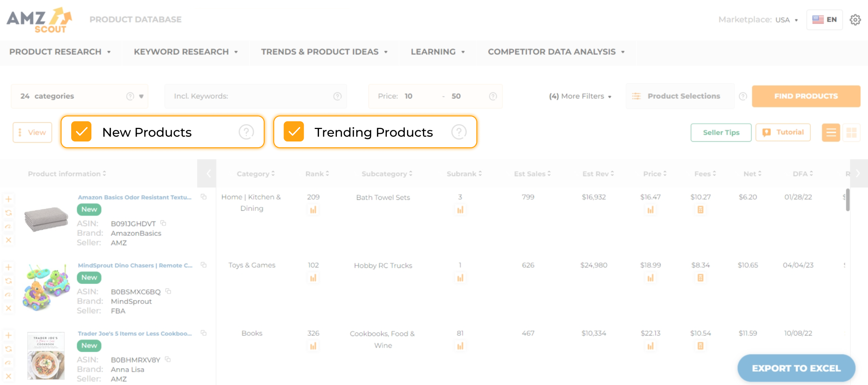The width and height of the screenshot is (868, 385).
Task: Expand the More Filters dropdown
Action: 580,96
